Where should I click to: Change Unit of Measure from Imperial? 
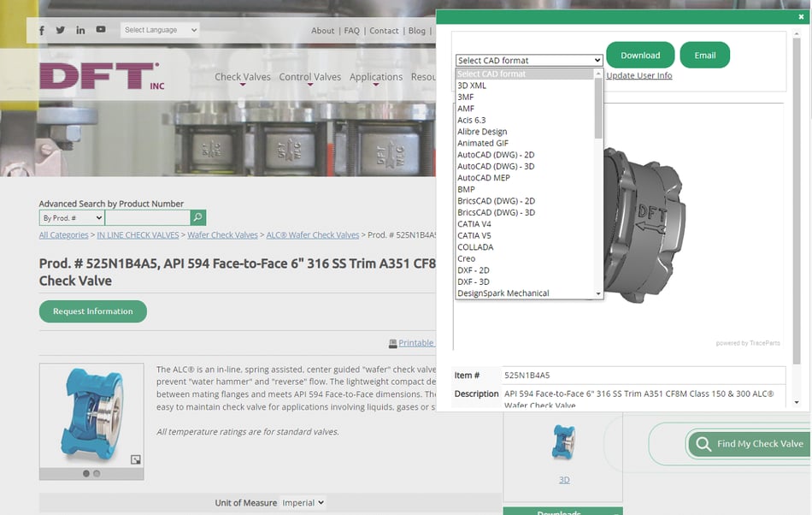[303, 502]
